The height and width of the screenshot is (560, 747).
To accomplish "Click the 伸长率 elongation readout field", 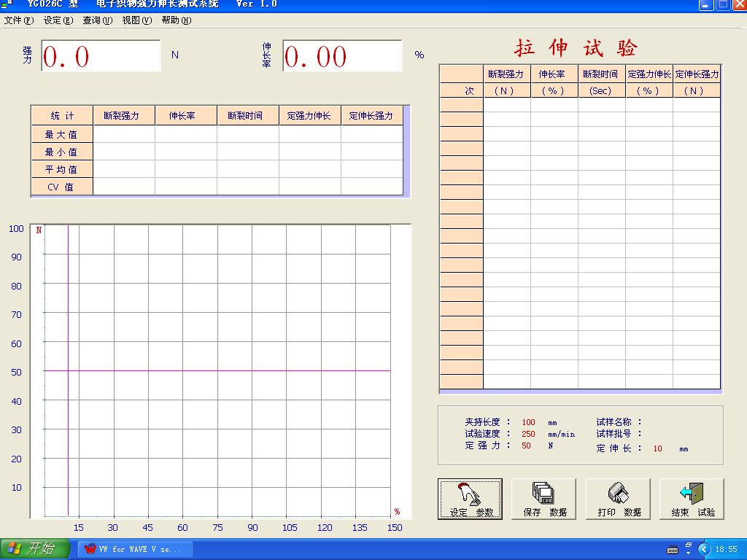I will (x=341, y=56).
